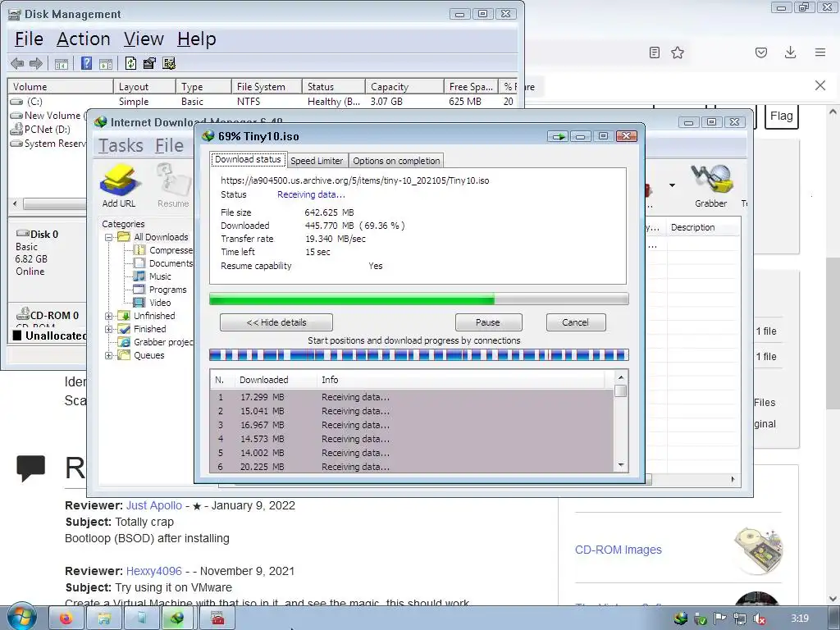The width and height of the screenshot is (840, 630).
Task: Switch to Options on completion tab
Action: 396,161
